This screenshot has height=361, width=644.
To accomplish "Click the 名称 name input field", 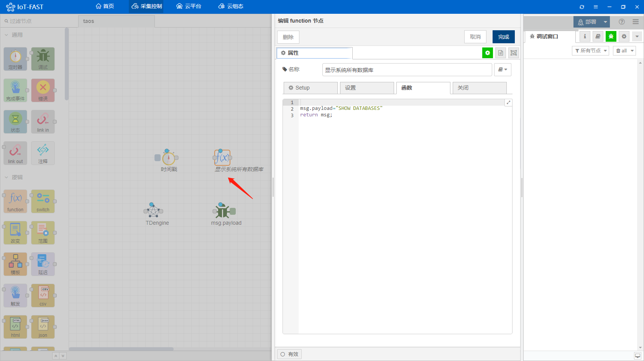I will pyautogui.click(x=407, y=70).
